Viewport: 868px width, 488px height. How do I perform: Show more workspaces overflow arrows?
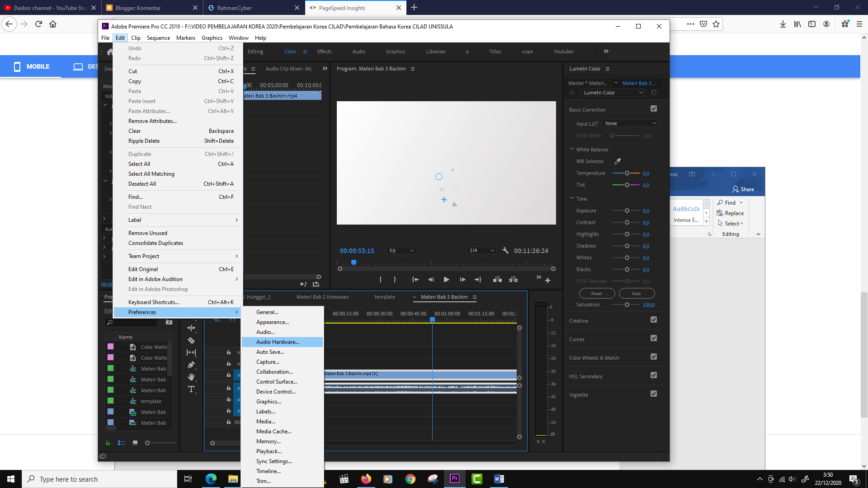pyautogui.click(x=606, y=52)
